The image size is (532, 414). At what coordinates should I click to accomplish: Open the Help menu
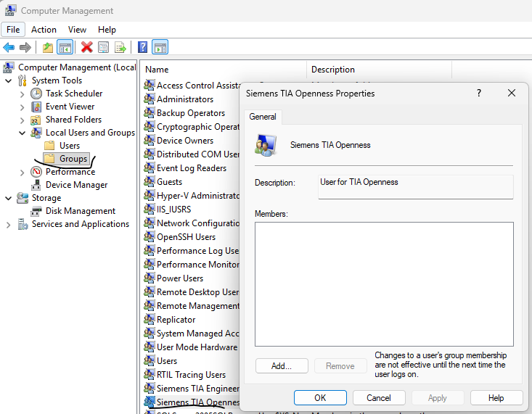107,30
